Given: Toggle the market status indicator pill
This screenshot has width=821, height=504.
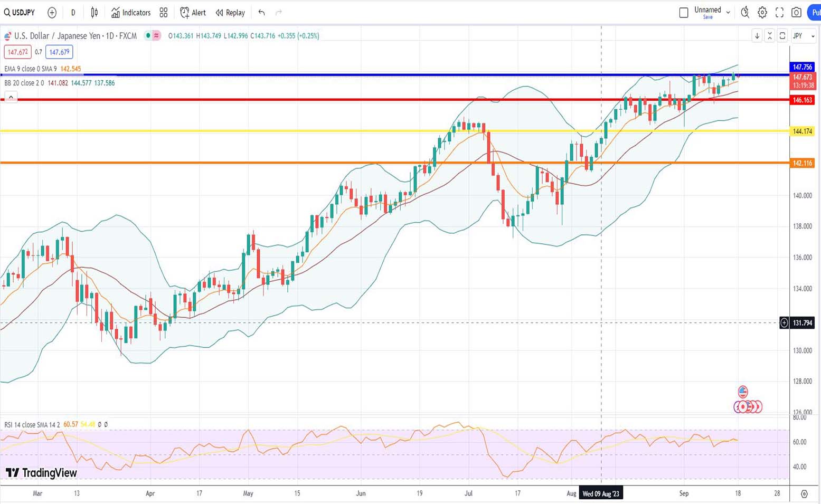Looking at the screenshot, I should [153, 36].
